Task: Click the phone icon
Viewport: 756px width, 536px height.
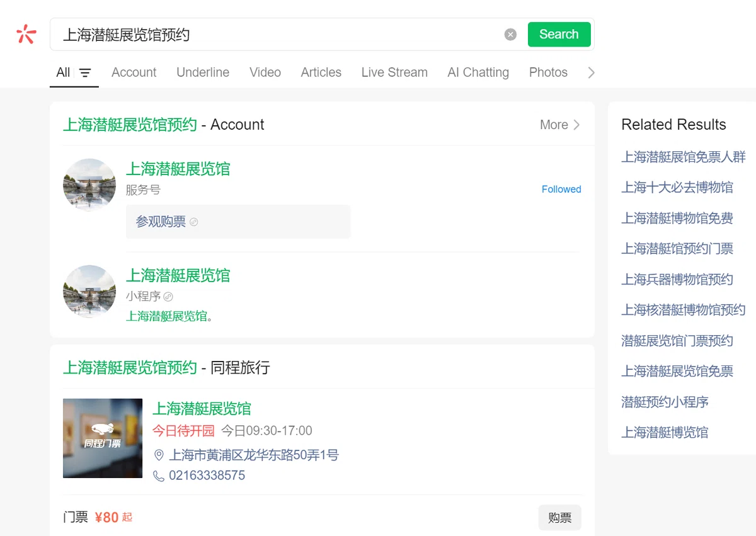Action: [x=159, y=476]
